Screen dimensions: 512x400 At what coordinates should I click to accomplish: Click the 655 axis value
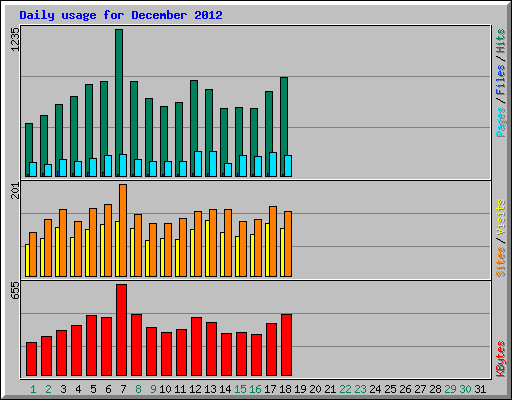click(15, 291)
